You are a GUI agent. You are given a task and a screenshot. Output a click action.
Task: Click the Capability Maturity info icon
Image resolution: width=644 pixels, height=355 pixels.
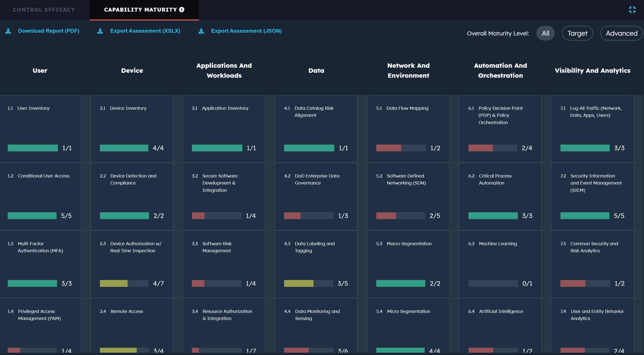[x=182, y=10]
